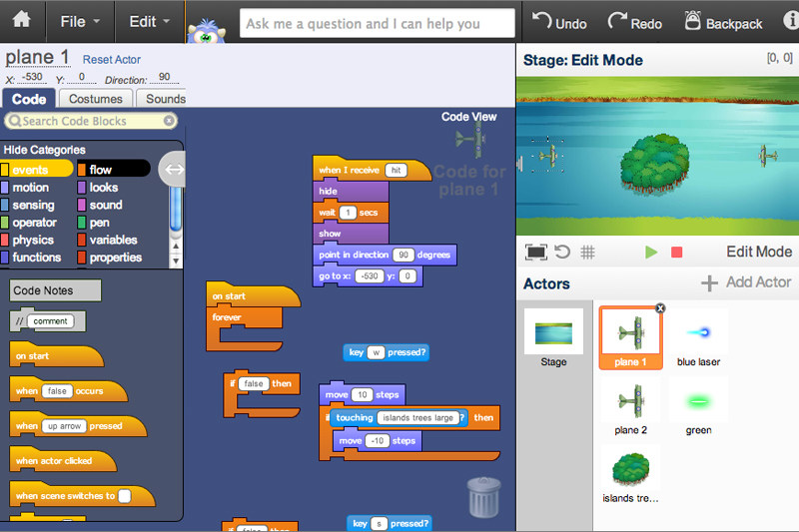The height and width of the screenshot is (532, 799).
Task: Open the Backpack
Action: (x=723, y=22)
